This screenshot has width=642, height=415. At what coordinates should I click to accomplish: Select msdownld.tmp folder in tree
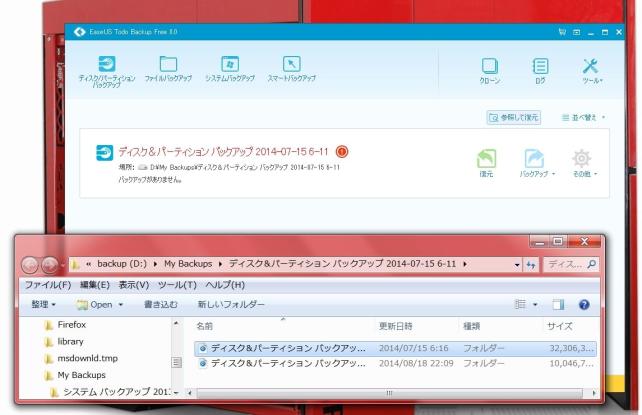click(81, 359)
